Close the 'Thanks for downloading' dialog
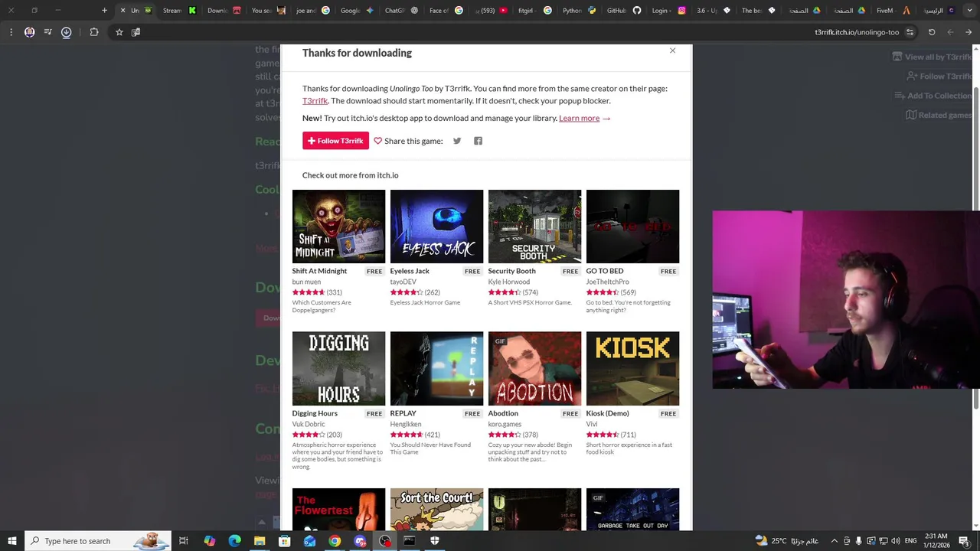This screenshot has width=980, height=551. [672, 51]
